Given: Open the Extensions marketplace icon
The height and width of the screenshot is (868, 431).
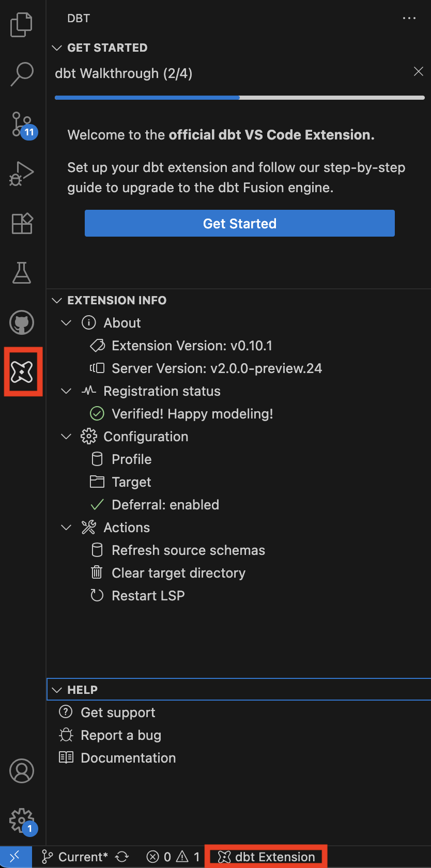Looking at the screenshot, I should (22, 223).
